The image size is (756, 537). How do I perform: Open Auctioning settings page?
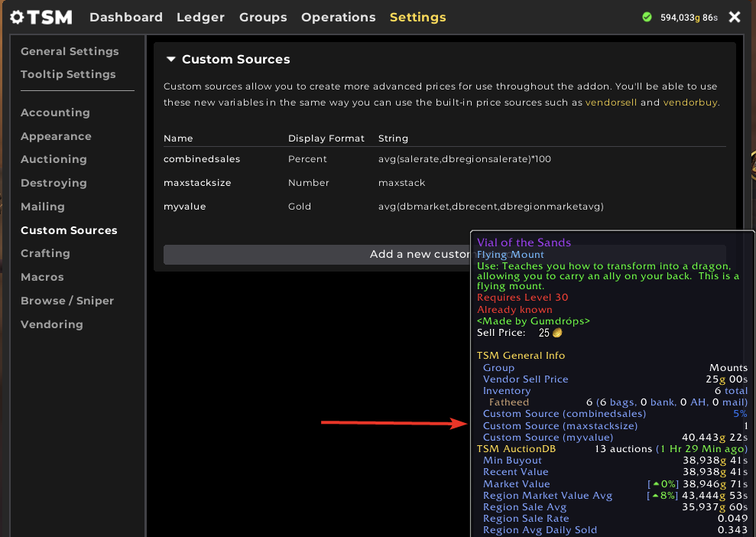tap(54, 159)
